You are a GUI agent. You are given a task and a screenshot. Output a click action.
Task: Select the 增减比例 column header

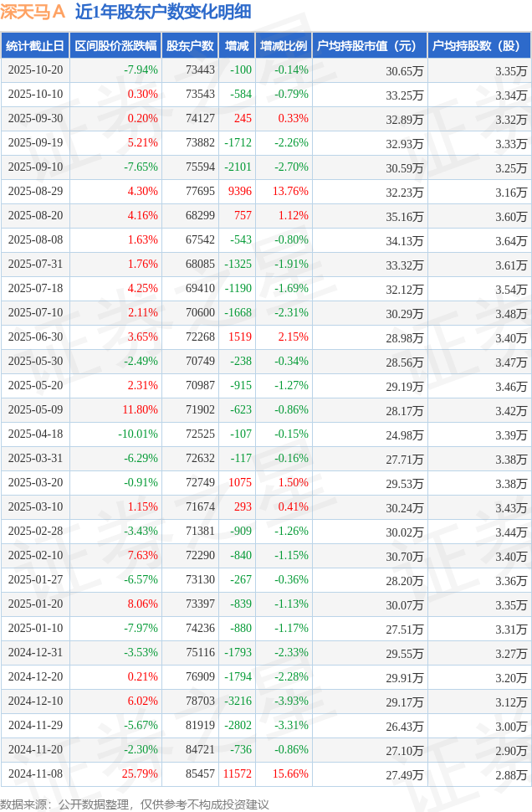(x=284, y=46)
